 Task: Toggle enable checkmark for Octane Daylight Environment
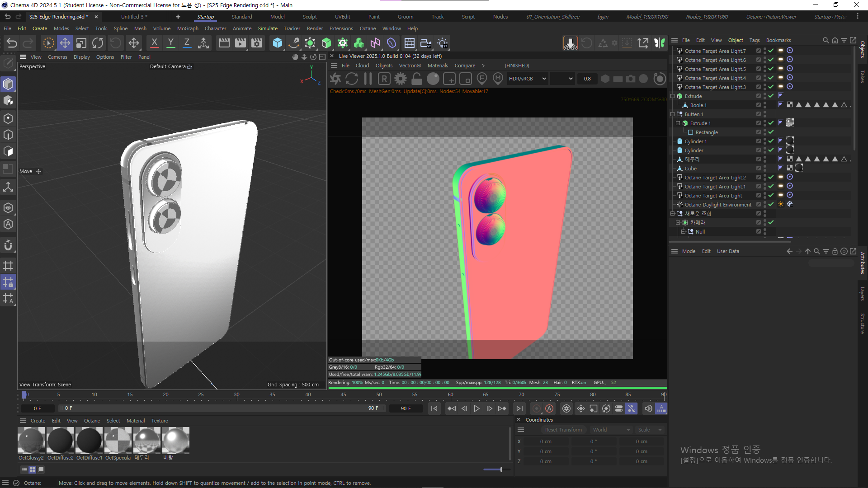pos(771,204)
